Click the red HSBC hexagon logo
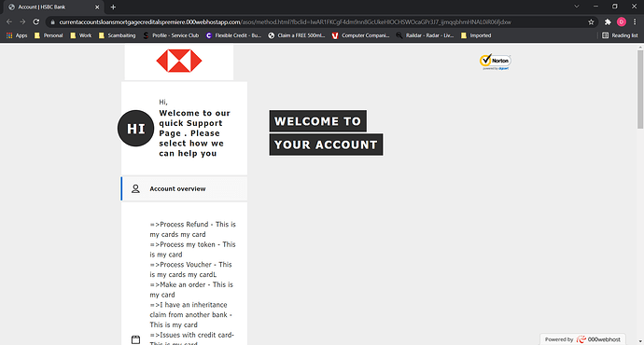This screenshot has width=644, height=345. [179, 61]
